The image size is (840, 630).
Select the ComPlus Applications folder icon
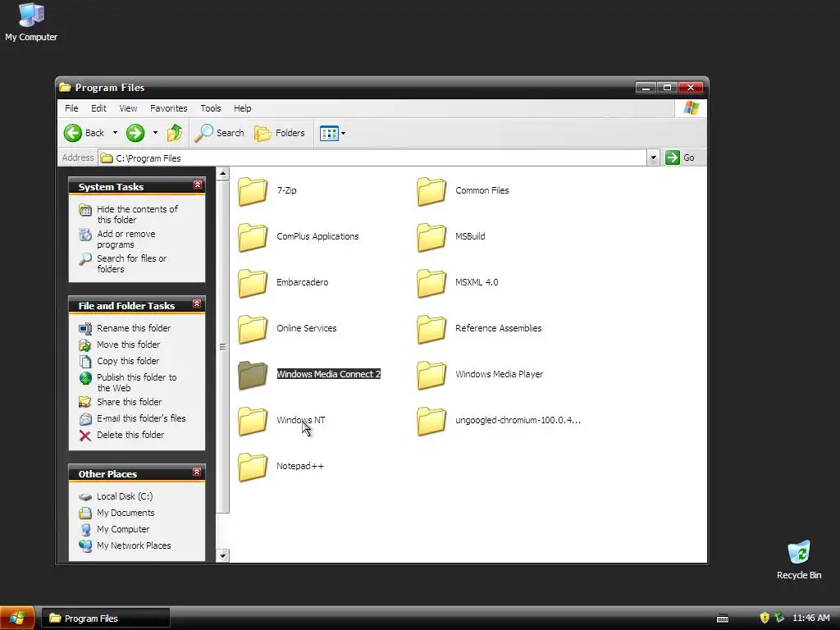[x=253, y=237]
